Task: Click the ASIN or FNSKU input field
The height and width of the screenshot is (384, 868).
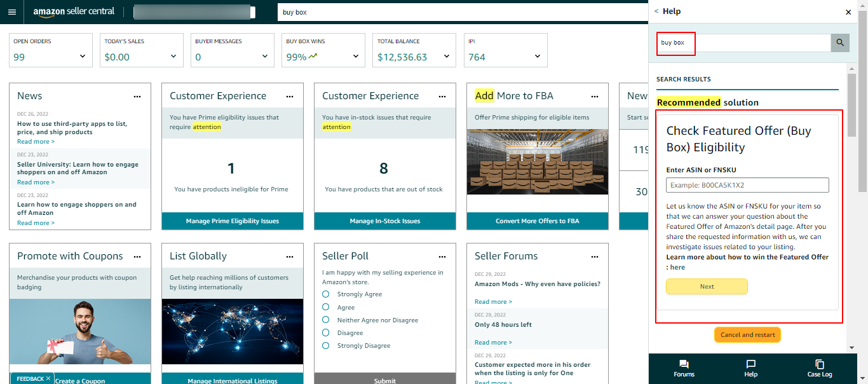Action: [747, 185]
